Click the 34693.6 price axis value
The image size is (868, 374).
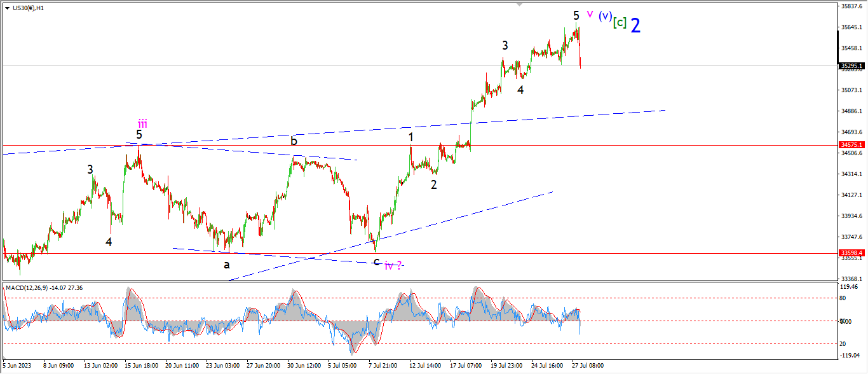851,132
